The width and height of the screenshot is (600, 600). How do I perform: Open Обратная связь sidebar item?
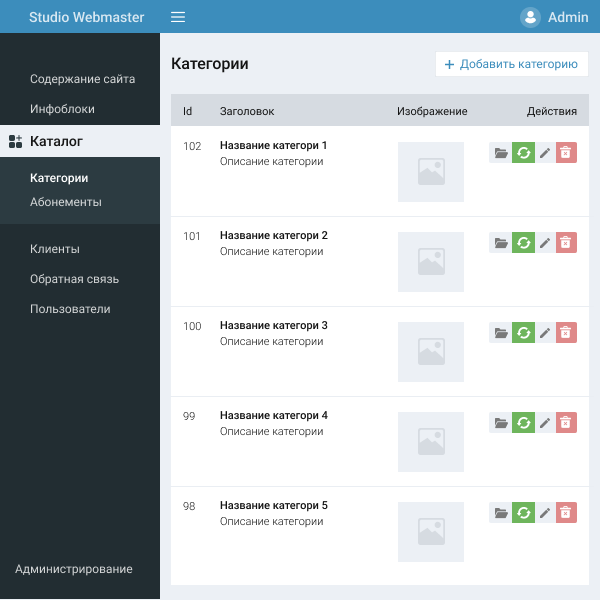75,279
